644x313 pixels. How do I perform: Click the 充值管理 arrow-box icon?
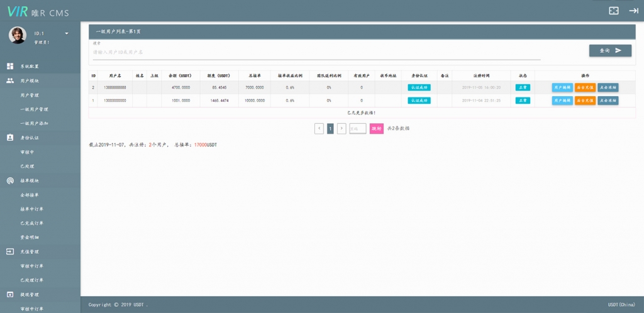[x=10, y=251]
